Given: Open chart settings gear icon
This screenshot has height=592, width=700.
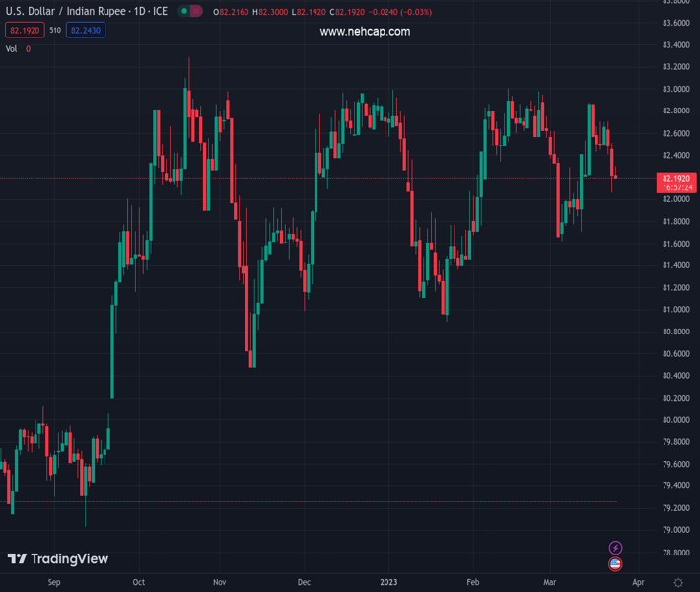Looking at the screenshot, I should click(x=678, y=582).
